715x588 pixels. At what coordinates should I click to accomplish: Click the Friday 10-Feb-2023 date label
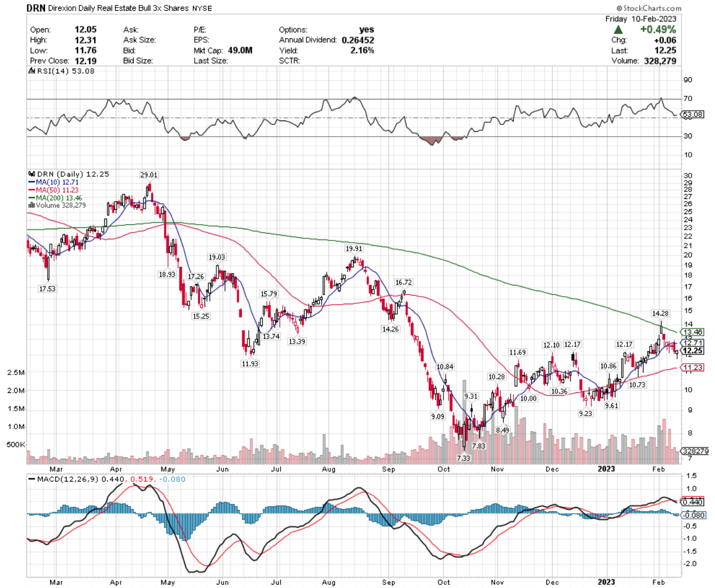(x=640, y=19)
